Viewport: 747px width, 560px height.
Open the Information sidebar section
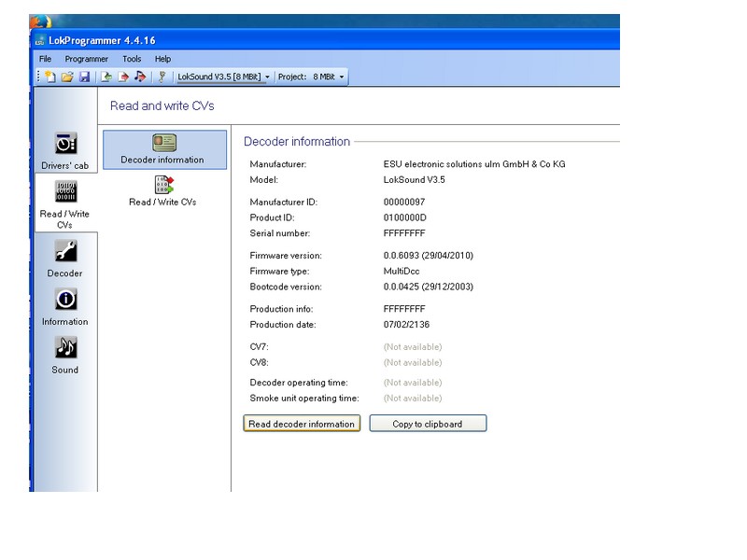point(65,307)
